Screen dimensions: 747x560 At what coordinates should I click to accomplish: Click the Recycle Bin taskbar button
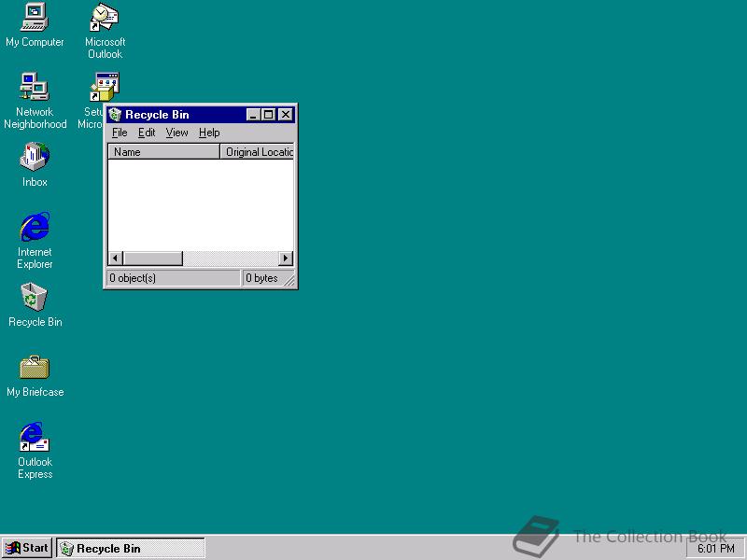point(131,548)
